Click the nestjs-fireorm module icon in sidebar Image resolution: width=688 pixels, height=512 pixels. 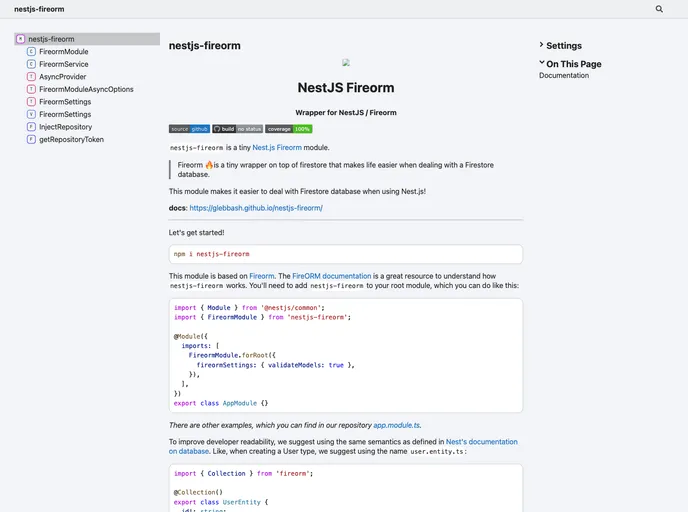click(x=21, y=39)
